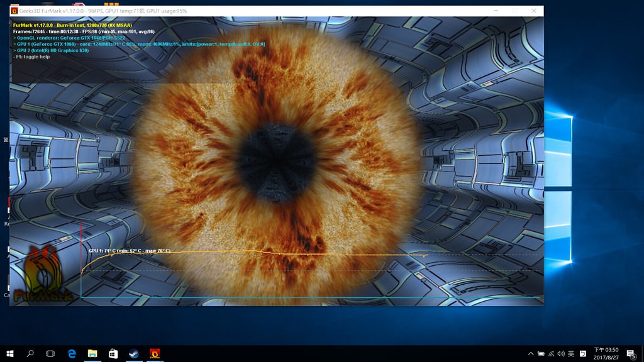Click the "Frames:72645" statistics line
Image resolution: width=644 pixels, height=362 pixels.
point(84,31)
